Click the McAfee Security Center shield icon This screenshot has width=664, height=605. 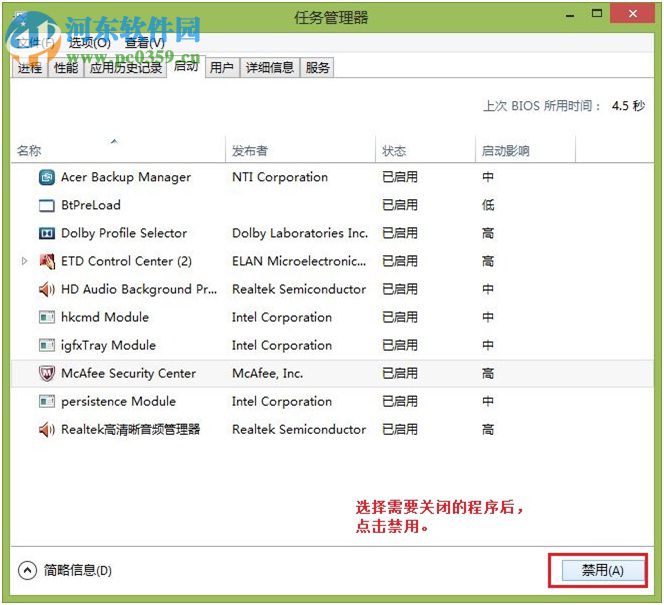[46, 374]
